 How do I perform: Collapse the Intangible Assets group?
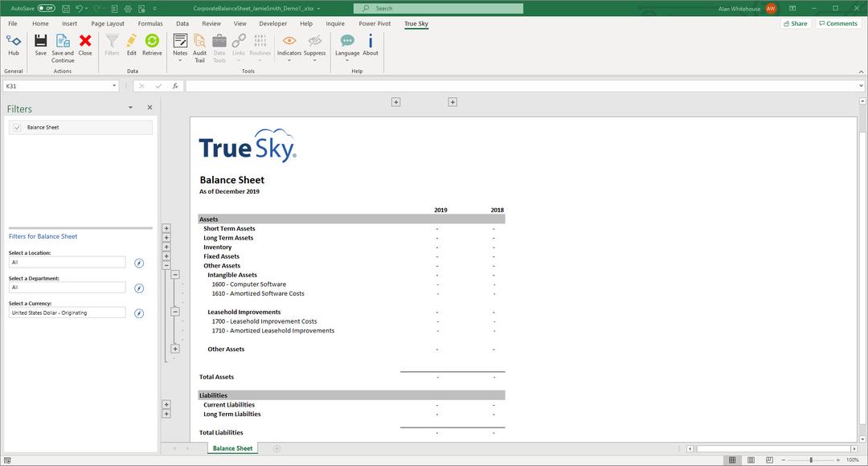(175, 275)
